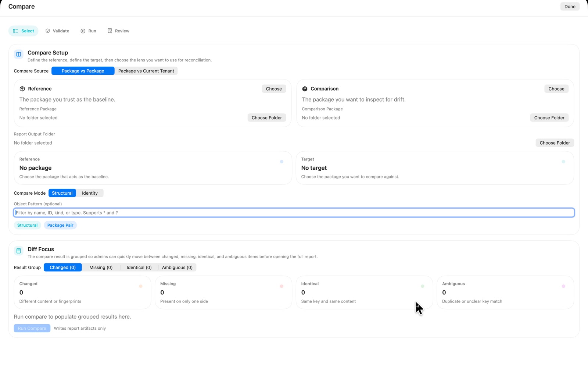Select the Validate step checkmark icon
588x368 pixels.
[48, 31]
